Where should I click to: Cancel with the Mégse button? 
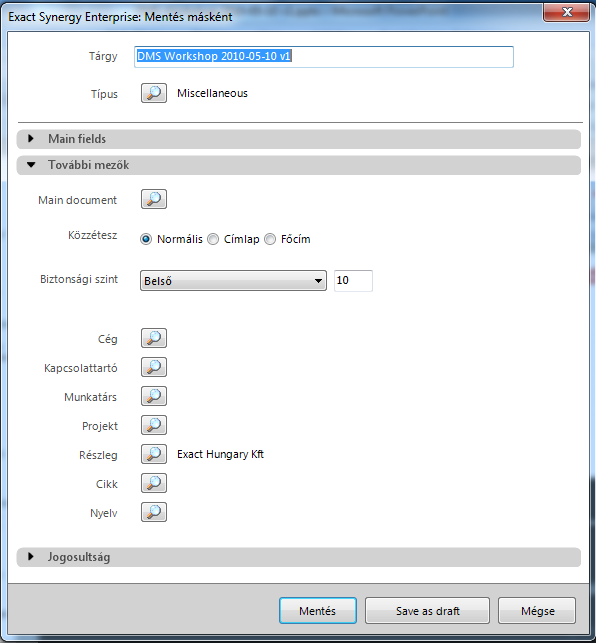pyautogui.click(x=537, y=611)
